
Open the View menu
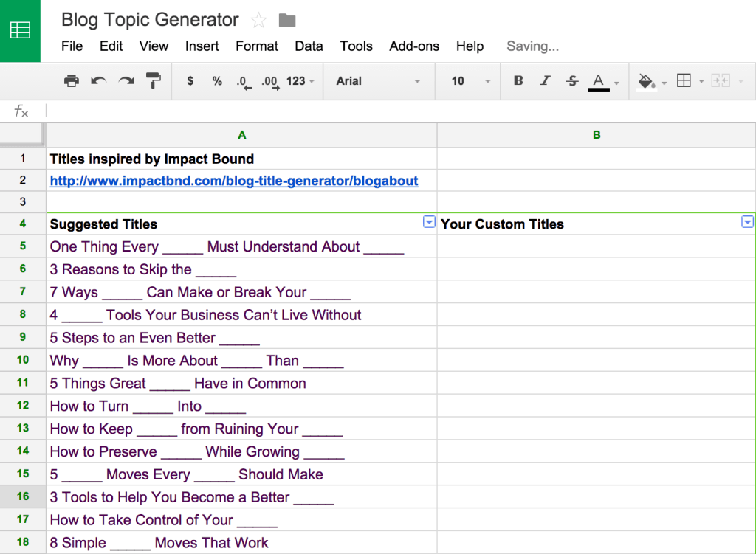pyautogui.click(x=154, y=46)
